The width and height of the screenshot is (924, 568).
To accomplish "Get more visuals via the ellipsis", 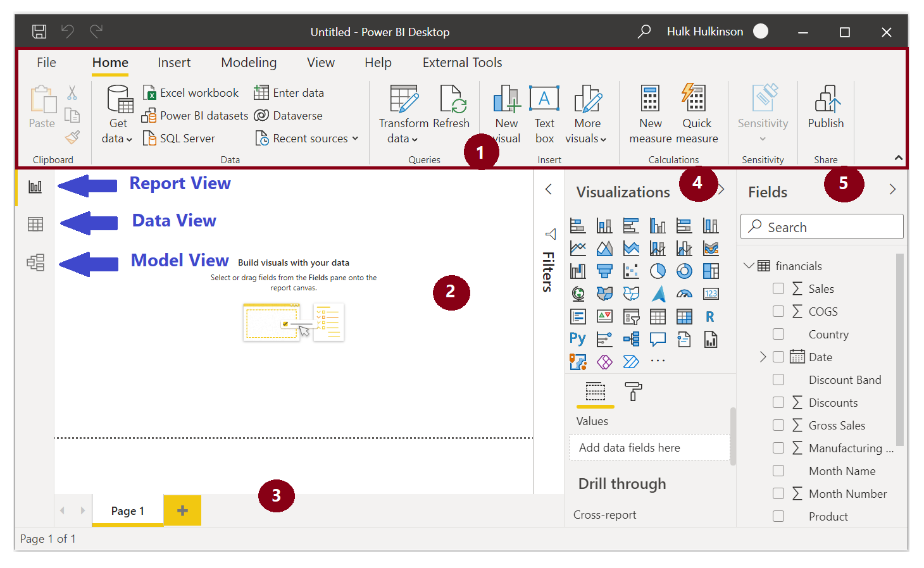I will coord(658,361).
